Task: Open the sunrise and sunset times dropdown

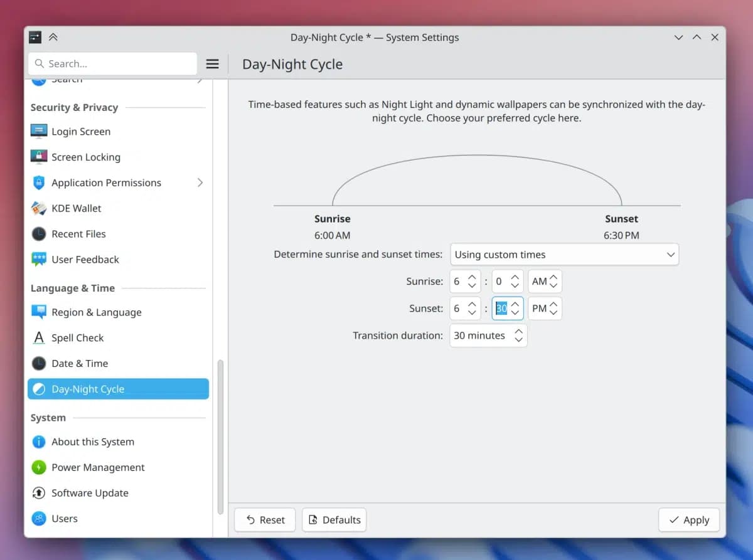Action: (564, 255)
